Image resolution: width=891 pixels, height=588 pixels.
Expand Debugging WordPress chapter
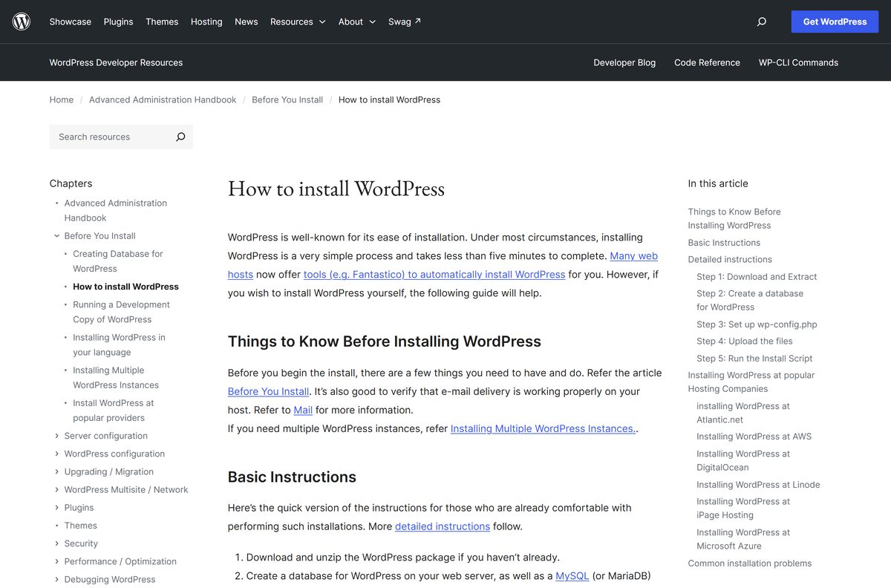pyautogui.click(x=56, y=579)
